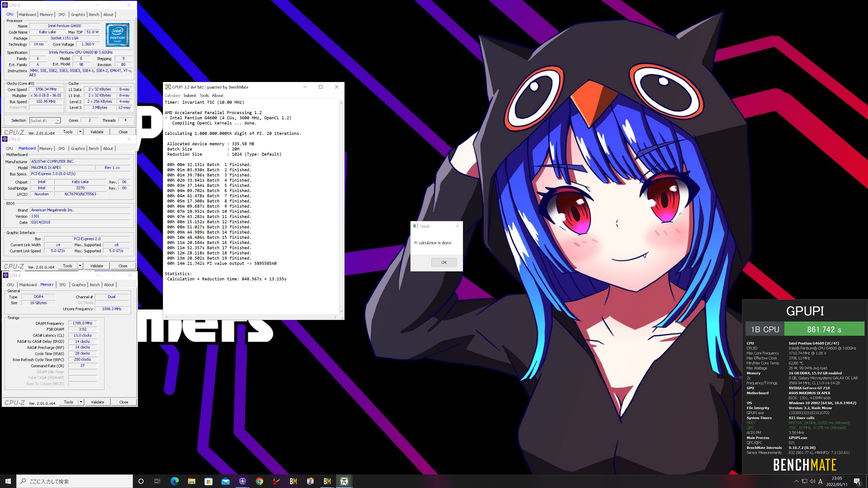Click OK in Finish dialog

444,262
